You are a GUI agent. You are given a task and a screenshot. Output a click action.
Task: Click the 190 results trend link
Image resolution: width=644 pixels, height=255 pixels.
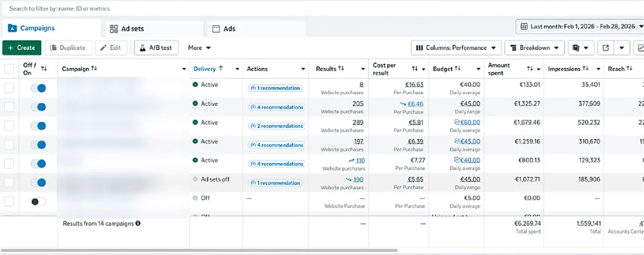pyautogui.click(x=358, y=179)
